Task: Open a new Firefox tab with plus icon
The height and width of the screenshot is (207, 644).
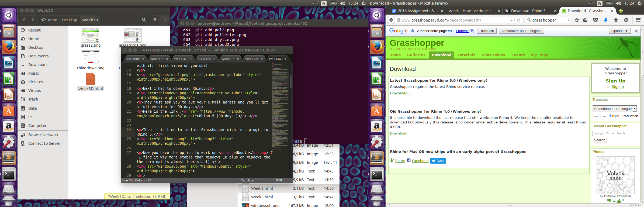Action: (x=621, y=11)
